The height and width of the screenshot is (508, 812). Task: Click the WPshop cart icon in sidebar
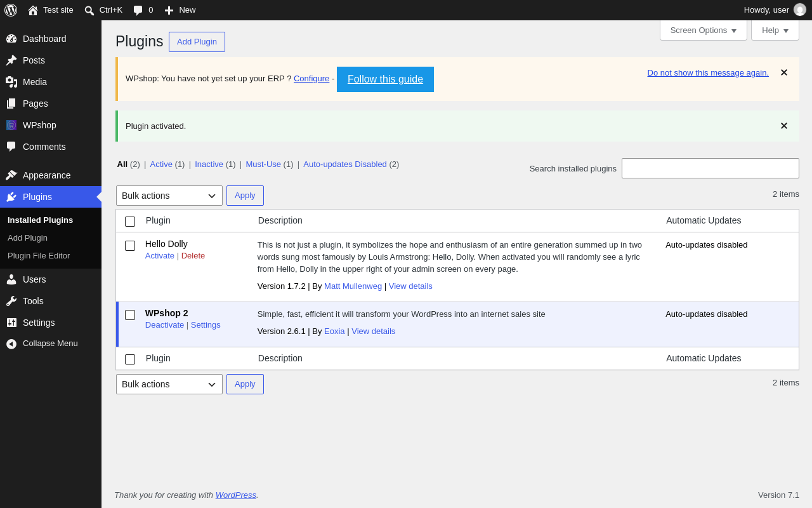pyautogui.click(x=11, y=125)
